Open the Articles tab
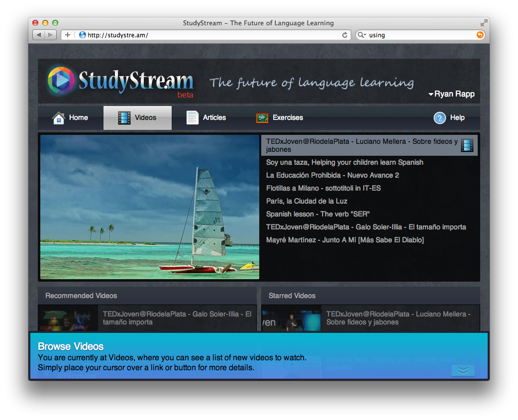The width and height of the screenshot is (518, 420). click(x=206, y=118)
